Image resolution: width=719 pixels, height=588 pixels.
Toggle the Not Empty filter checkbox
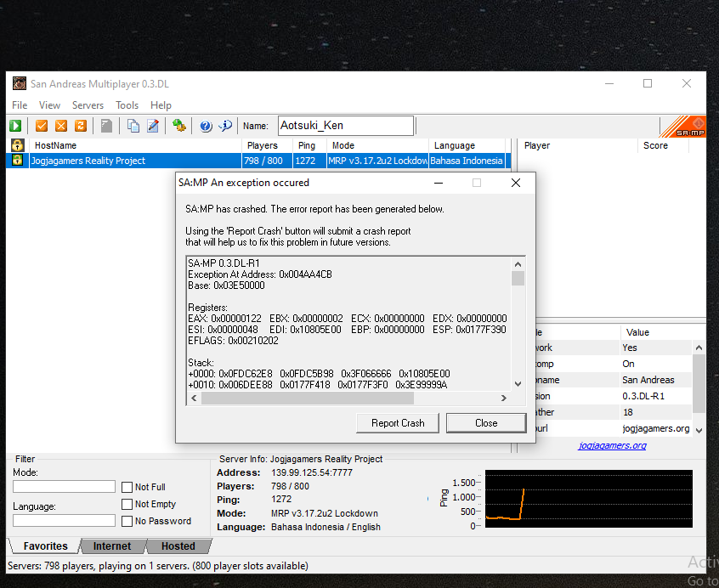coord(127,504)
